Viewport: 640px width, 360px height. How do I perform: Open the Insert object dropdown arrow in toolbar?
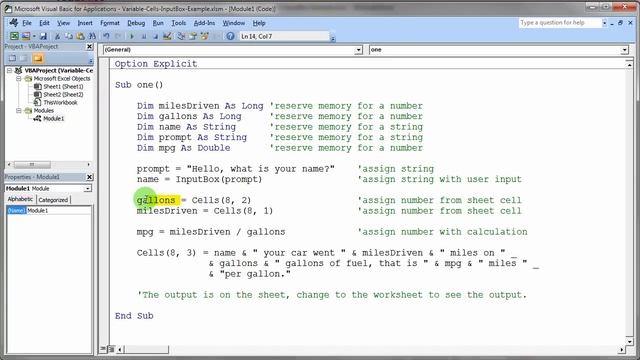tap(34, 36)
